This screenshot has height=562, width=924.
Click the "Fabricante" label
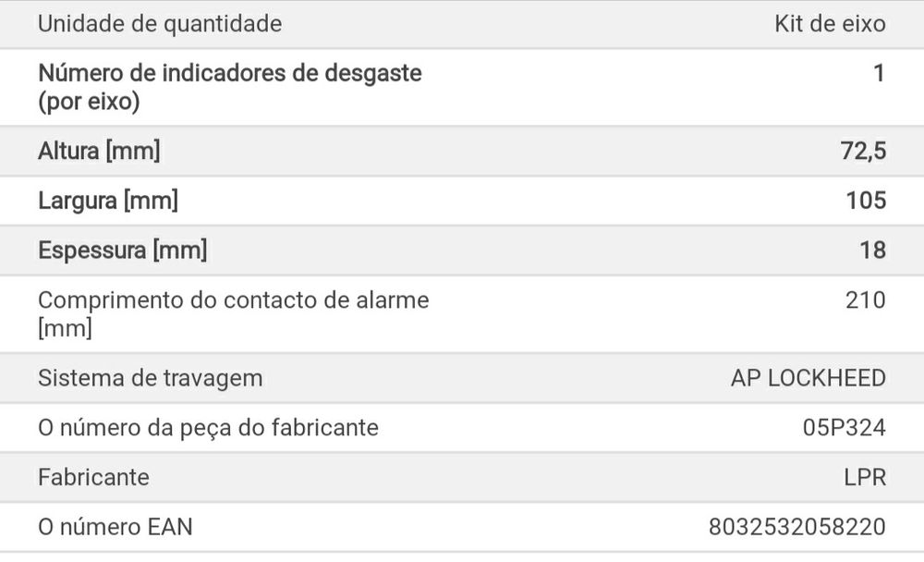tap(93, 478)
